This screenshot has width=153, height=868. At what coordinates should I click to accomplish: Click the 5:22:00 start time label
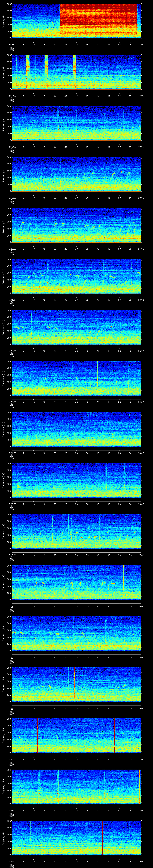coord(12,351)
